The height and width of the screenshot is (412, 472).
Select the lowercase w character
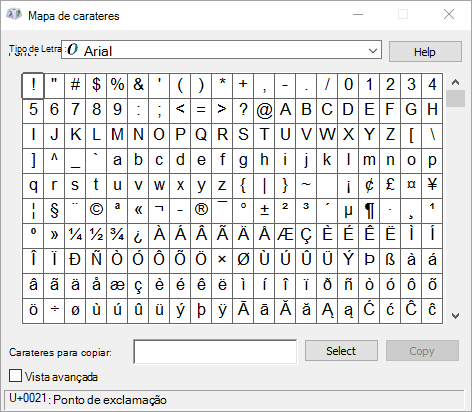coord(159,186)
